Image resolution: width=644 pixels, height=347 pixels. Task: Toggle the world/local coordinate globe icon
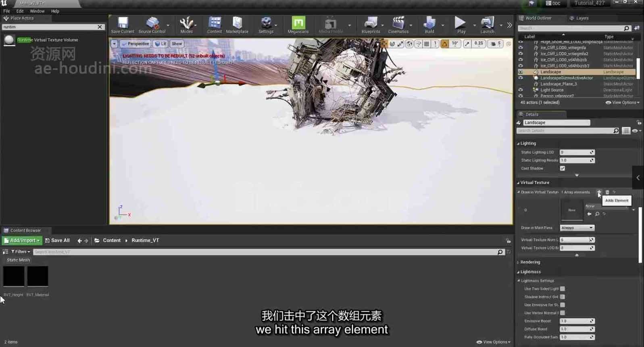click(x=409, y=44)
